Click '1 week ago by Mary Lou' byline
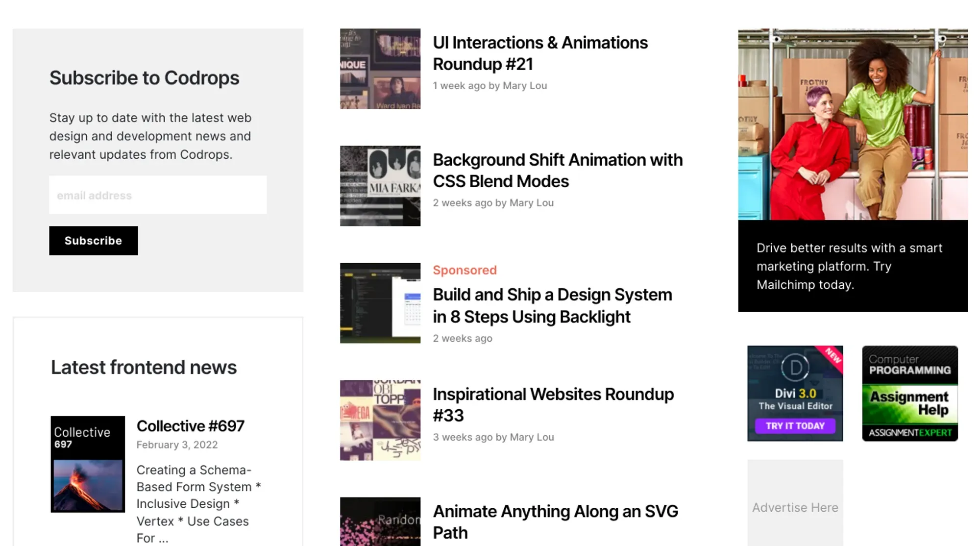Screen dimensions: 980x546 coord(490,85)
